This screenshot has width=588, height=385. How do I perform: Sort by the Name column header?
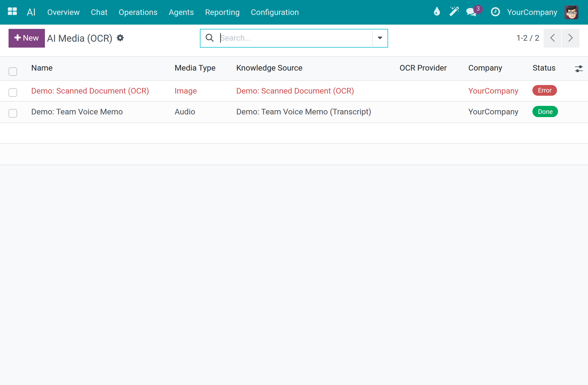click(42, 68)
